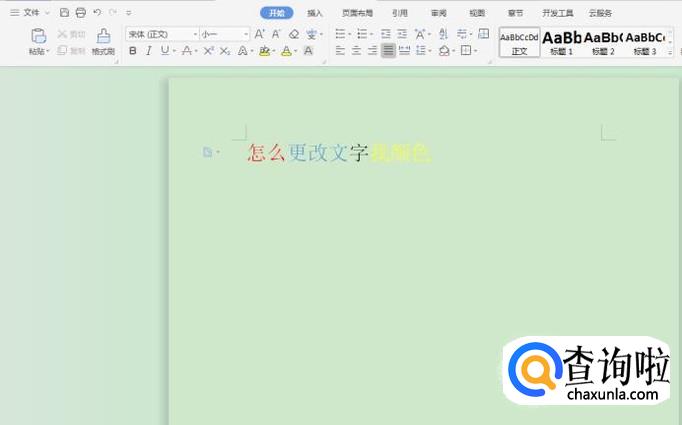Select the 正文 body text style

519,42
